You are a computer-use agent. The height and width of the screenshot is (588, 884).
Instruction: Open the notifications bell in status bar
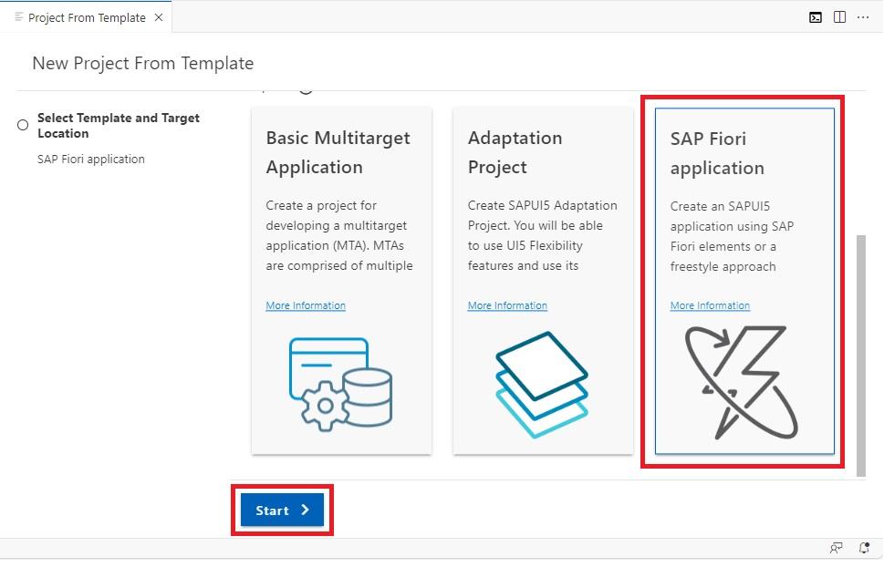coord(864,548)
